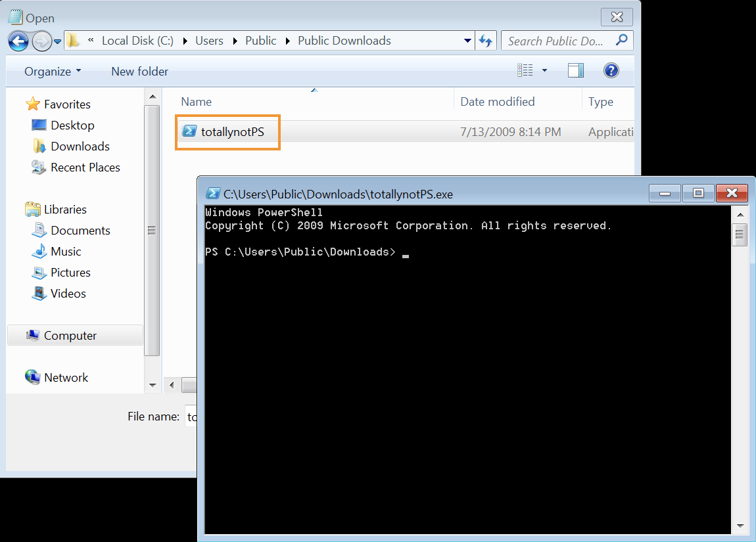Open the Pictures library
756x542 pixels.
coord(70,273)
